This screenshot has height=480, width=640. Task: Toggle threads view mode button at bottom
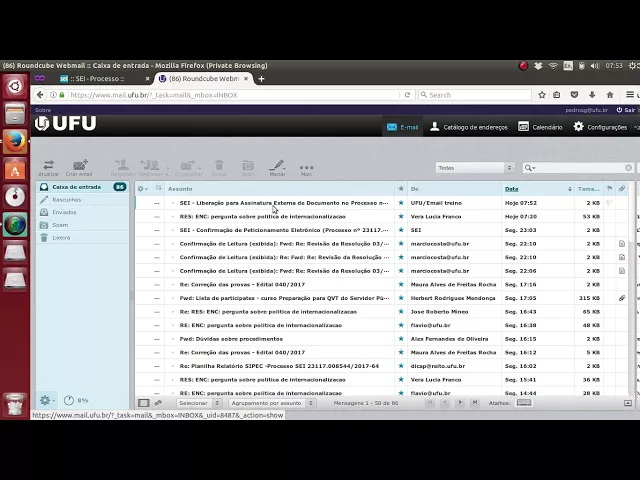(x=158, y=403)
